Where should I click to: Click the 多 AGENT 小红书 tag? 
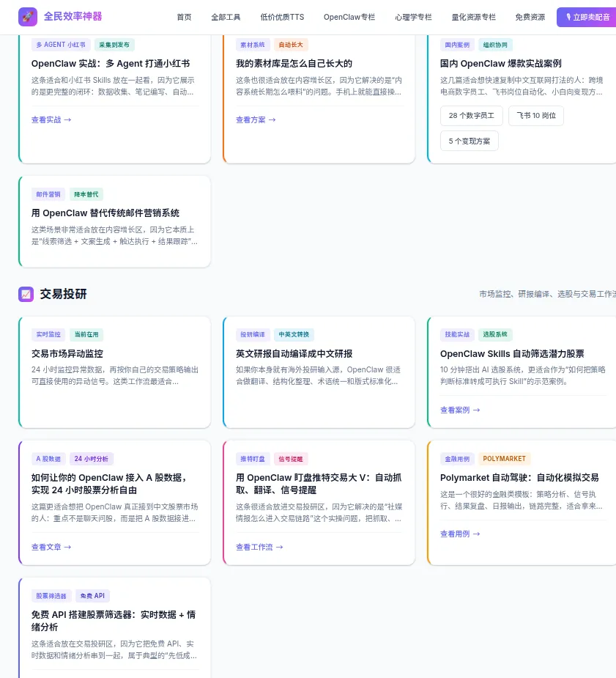[61, 45]
